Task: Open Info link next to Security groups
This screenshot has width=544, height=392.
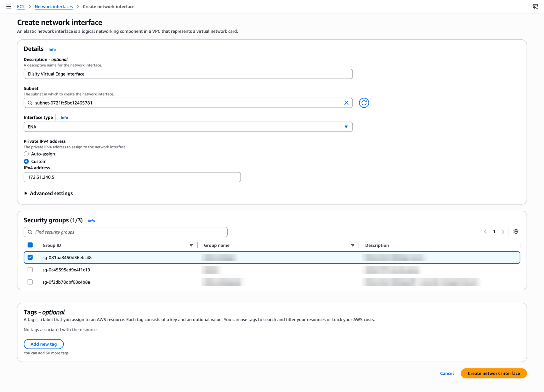Action: [x=91, y=221]
